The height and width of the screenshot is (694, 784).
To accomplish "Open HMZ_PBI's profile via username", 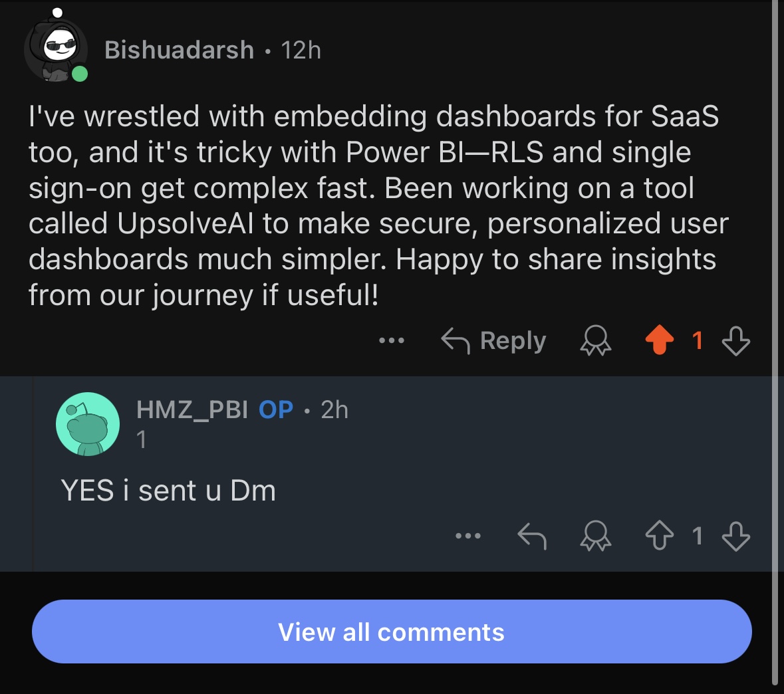I will [191, 409].
